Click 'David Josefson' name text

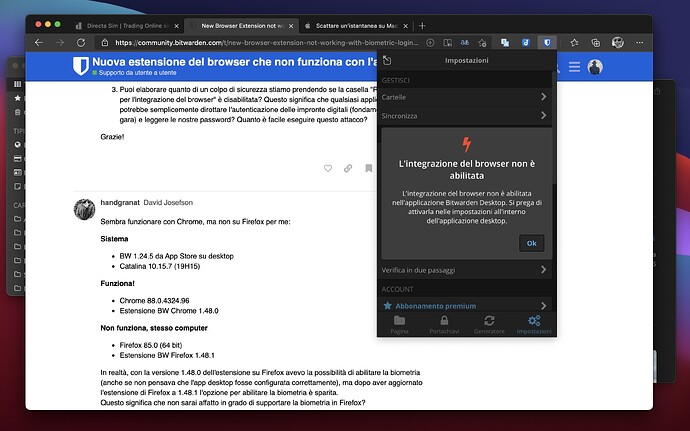(168, 203)
